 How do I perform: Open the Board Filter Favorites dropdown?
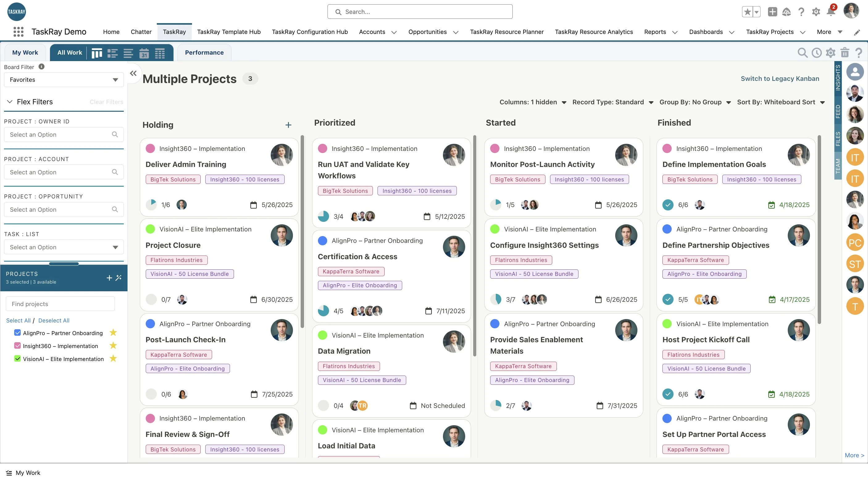point(64,80)
